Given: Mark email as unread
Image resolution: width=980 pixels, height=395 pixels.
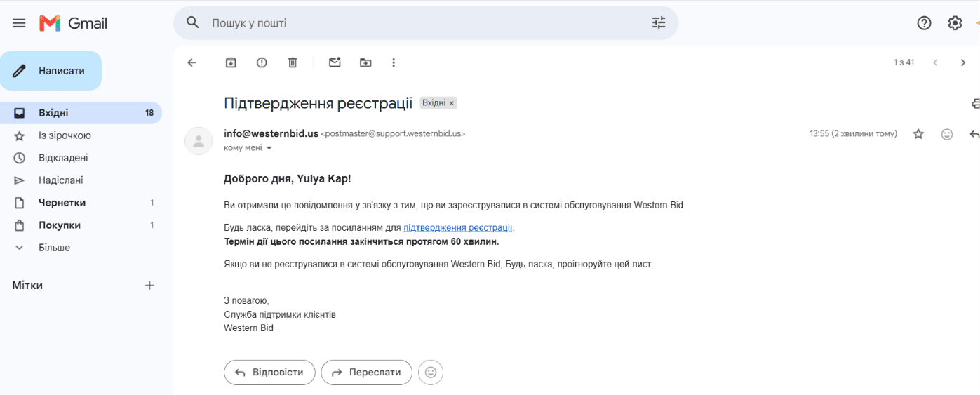Looking at the screenshot, I should [x=335, y=62].
